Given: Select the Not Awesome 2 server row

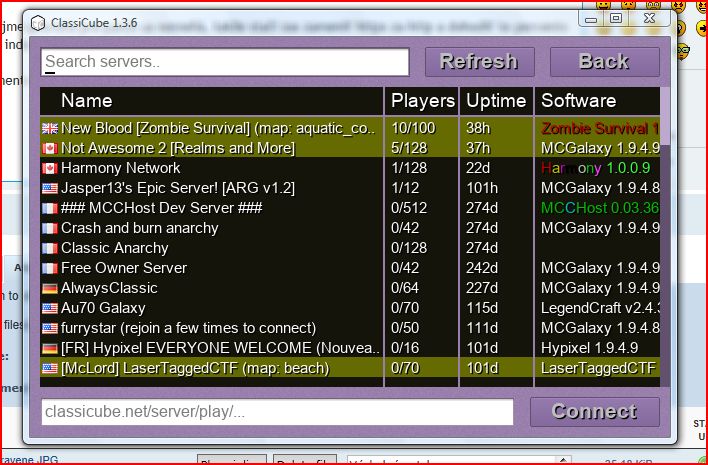Looking at the screenshot, I should (350, 148).
